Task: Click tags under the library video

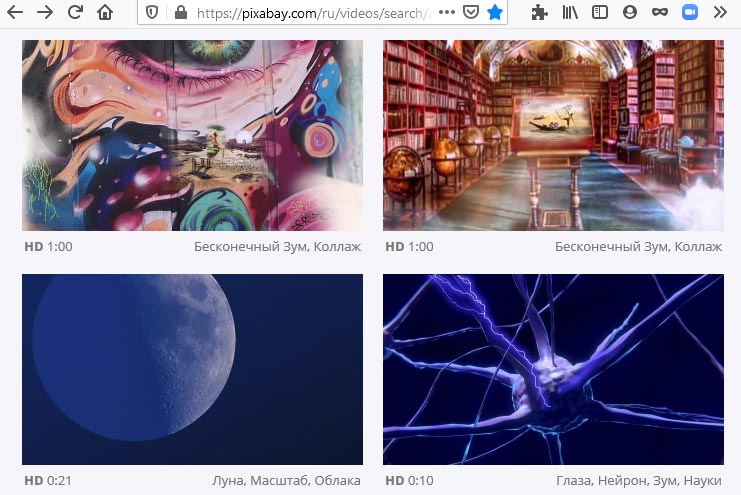Action: coord(638,247)
